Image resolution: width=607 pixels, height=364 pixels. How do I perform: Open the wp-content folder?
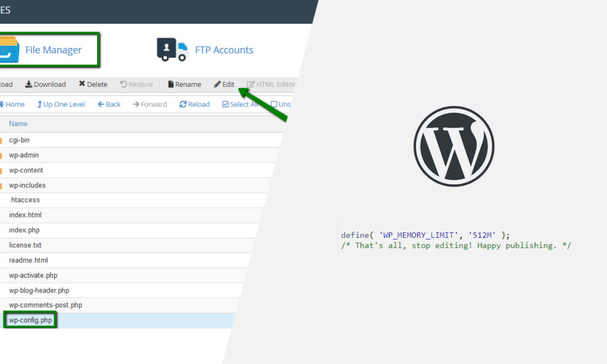pos(27,170)
